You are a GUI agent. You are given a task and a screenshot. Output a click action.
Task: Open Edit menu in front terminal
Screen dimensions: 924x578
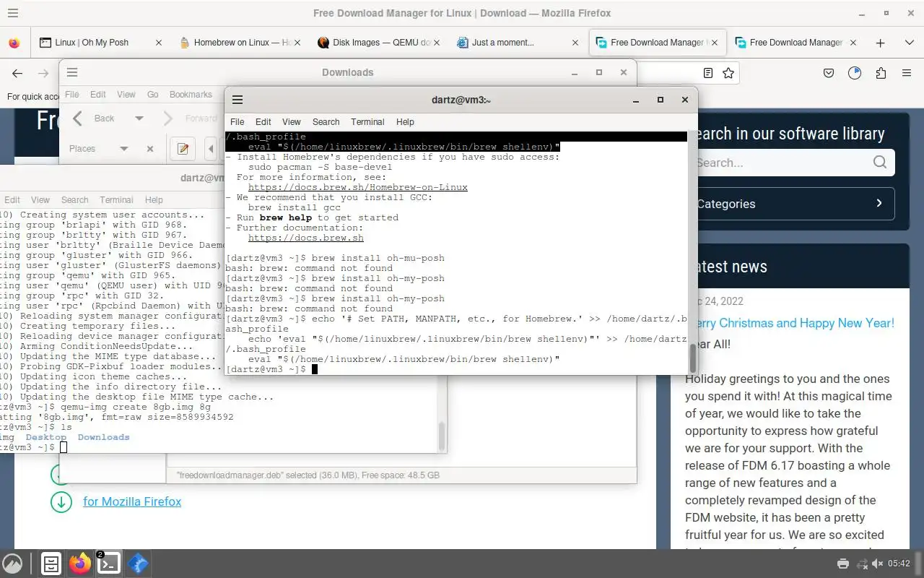coord(263,122)
